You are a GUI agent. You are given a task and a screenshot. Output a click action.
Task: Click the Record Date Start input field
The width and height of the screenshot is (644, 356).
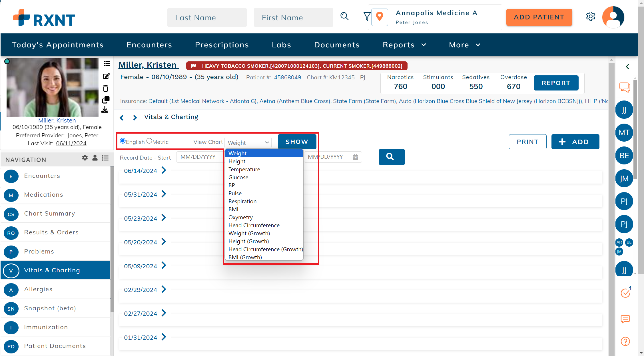point(198,157)
